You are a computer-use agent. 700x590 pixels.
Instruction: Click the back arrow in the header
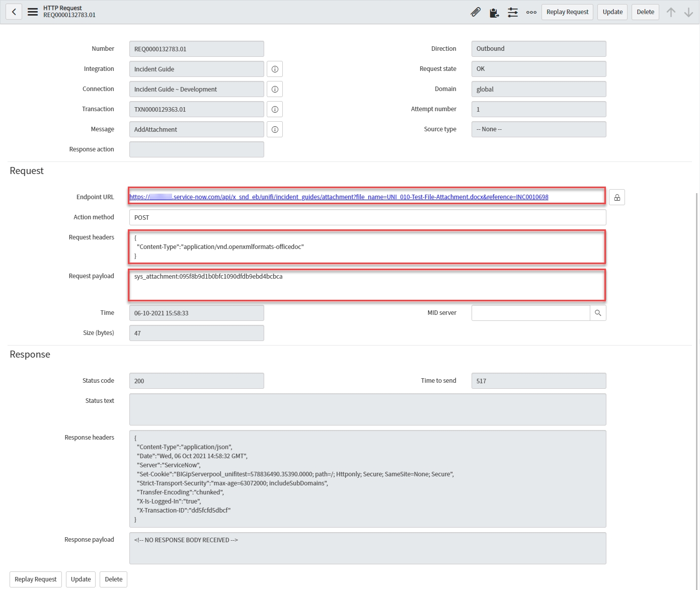coord(14,12)
